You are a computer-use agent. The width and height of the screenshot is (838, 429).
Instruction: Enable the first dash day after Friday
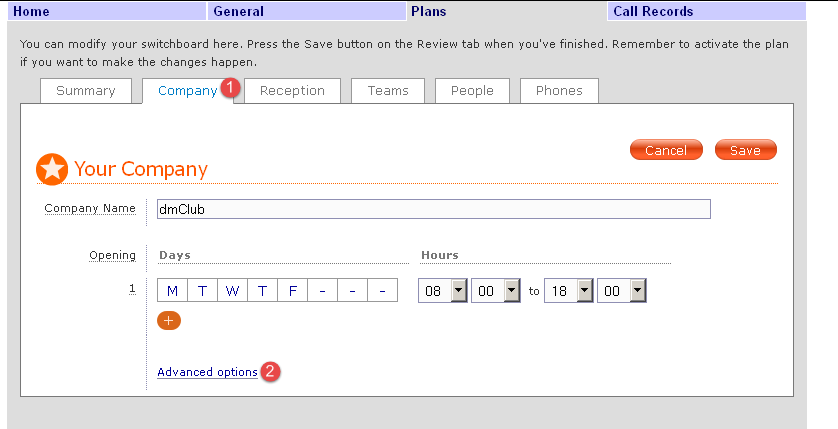pos(322,291)
